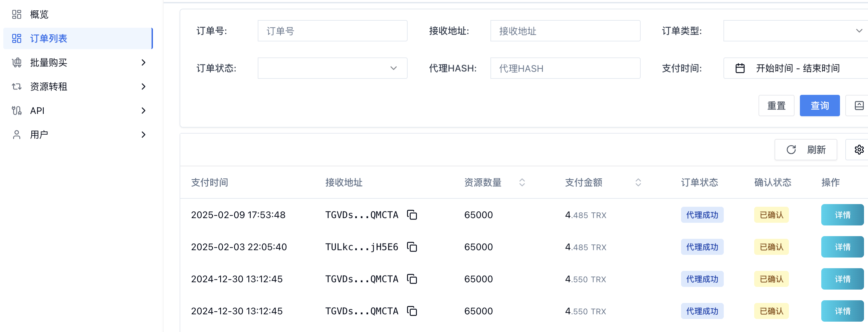Click the collapse panel icon beside 查询
Screen dimensions: 868x332
tap(859, 106)
